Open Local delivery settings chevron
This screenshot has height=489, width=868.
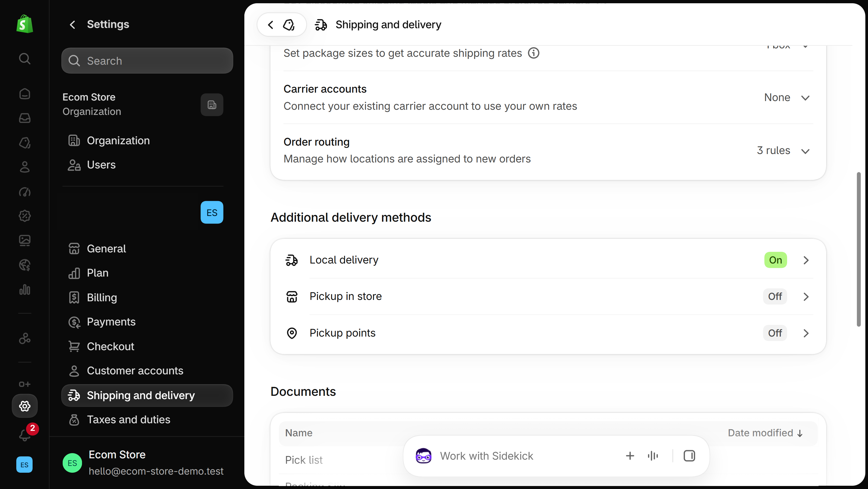coord(806,260)
